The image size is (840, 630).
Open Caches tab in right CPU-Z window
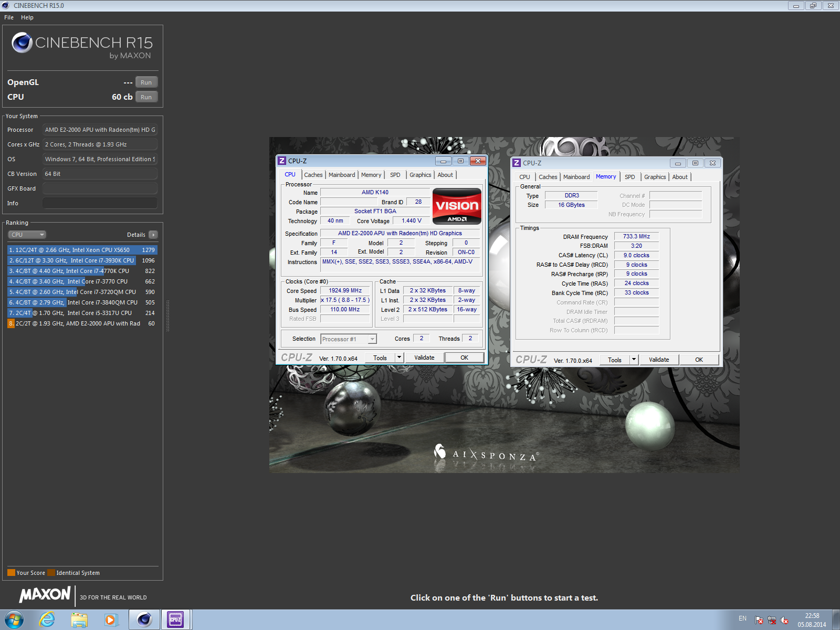pos(548,177)
